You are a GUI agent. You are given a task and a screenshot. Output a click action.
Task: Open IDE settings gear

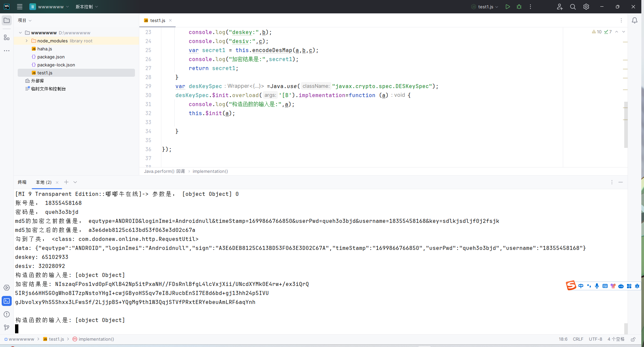[586, 7]
